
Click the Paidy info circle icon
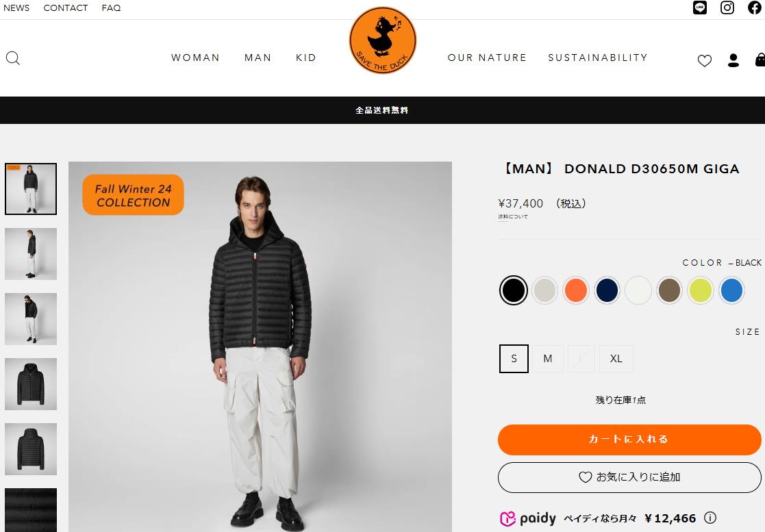710,518
